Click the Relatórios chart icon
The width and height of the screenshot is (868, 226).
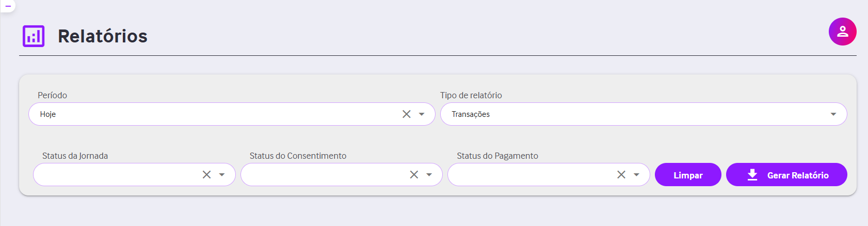(34, 36)
